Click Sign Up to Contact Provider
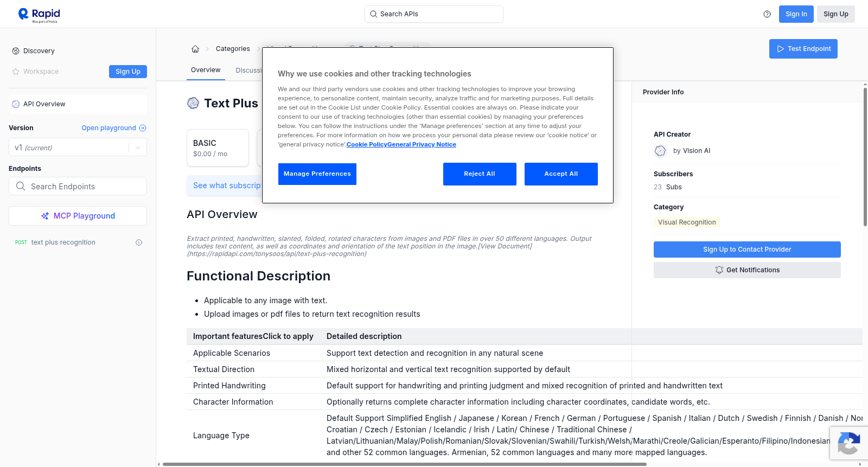 point(747,250)
